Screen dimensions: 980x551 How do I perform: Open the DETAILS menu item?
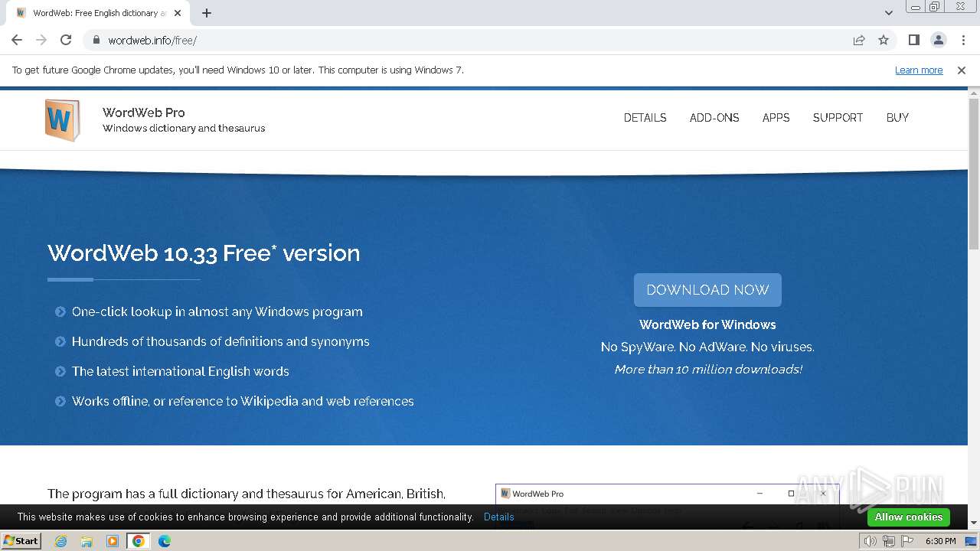(x=645, y=118)
